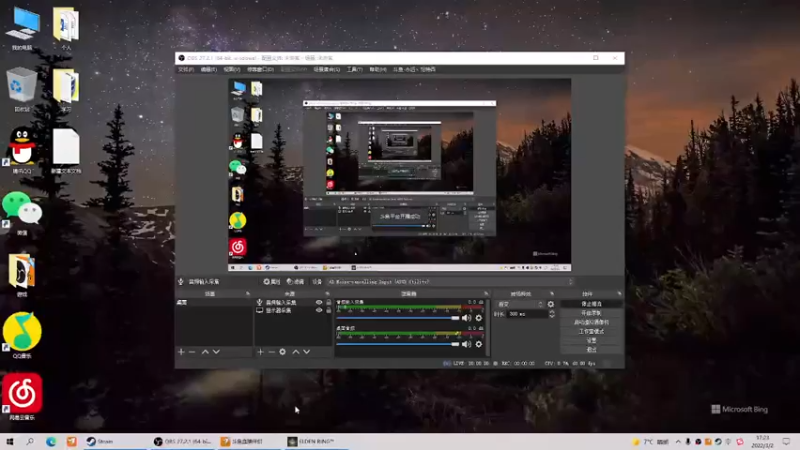
Task: Open the Tools menu in OBS
Action: click(355, 69)
